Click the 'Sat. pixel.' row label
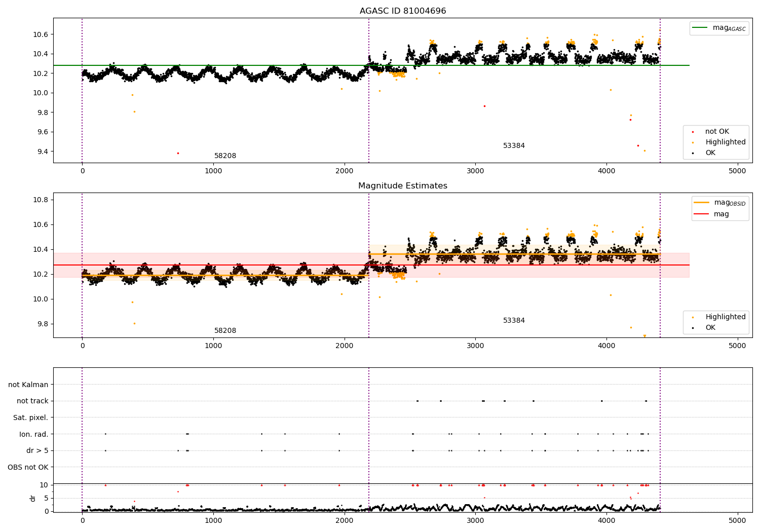Screen dimensions: 760x532 pyautogui.click(x=31, y=417)
